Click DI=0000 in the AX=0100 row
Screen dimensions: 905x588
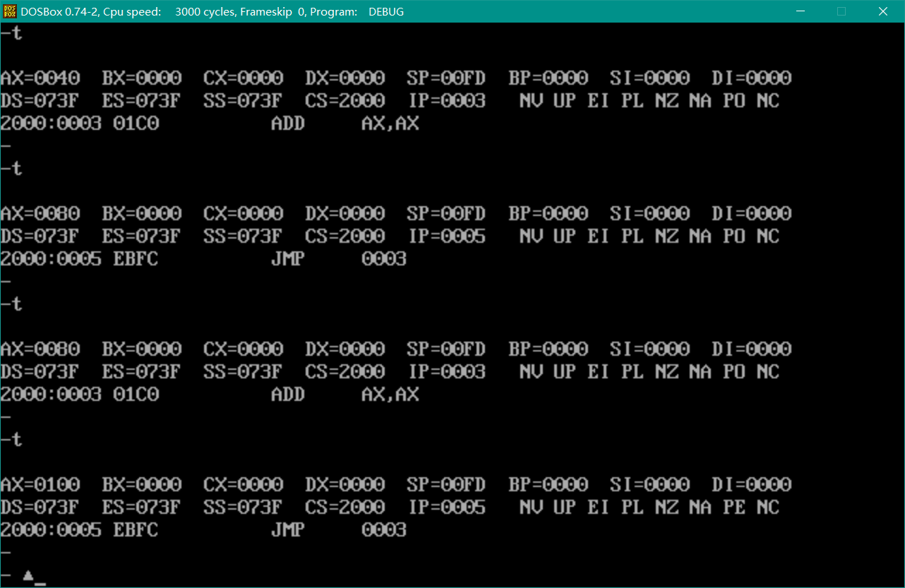pyautogui.click(x=752, y=484)
